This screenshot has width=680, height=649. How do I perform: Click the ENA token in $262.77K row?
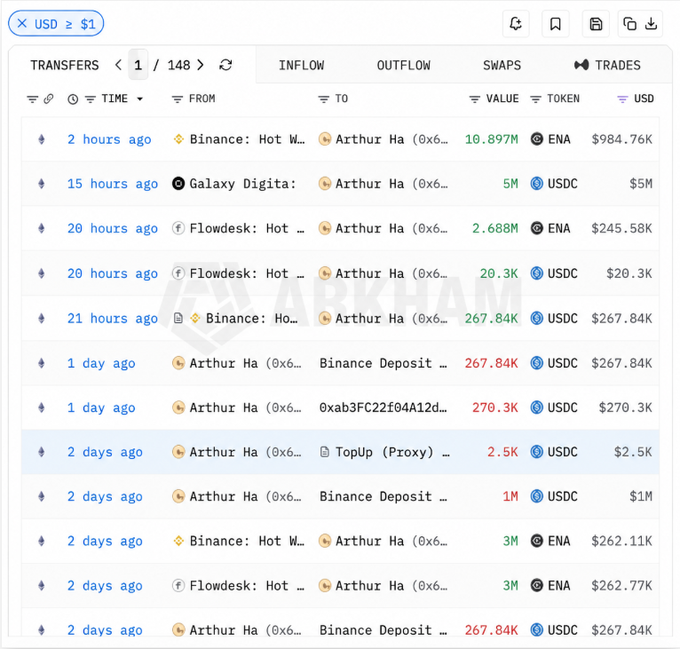pyautogui.click(x=550, y=586)
